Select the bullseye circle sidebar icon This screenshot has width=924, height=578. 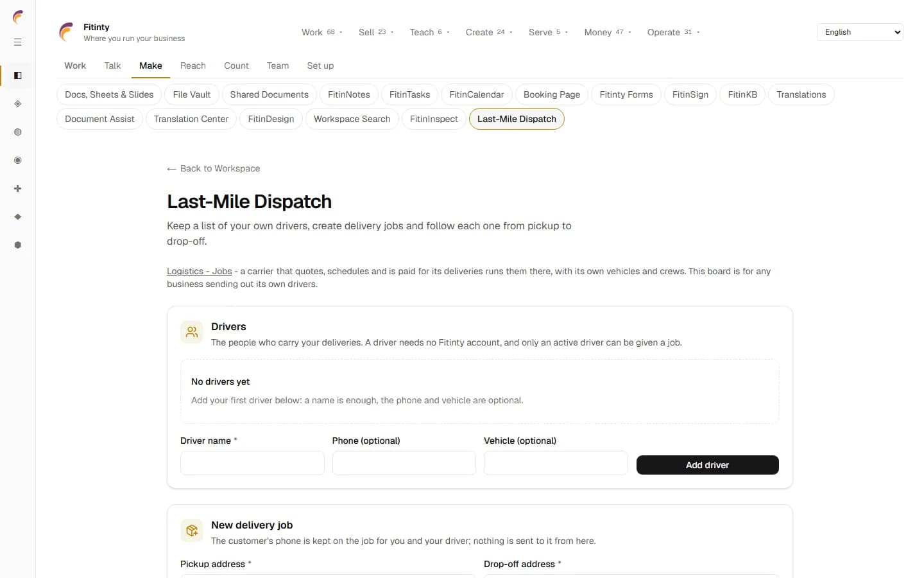[18, 161]
